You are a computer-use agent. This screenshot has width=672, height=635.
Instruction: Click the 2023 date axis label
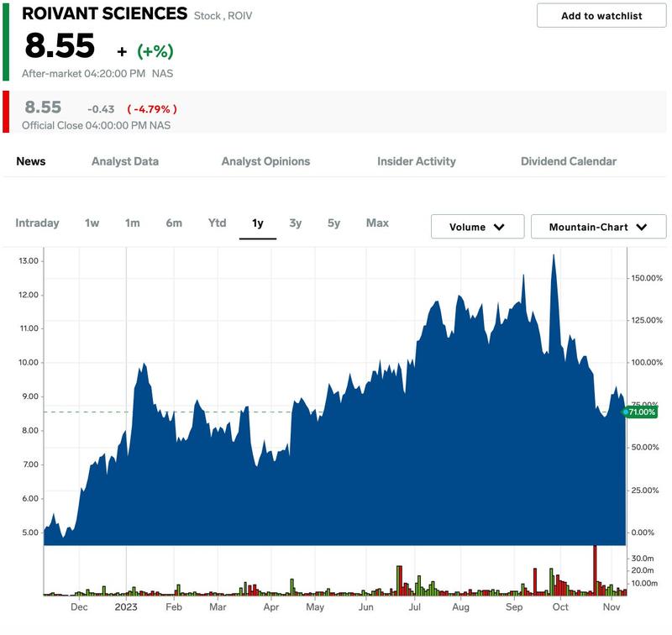click(126, 607)
